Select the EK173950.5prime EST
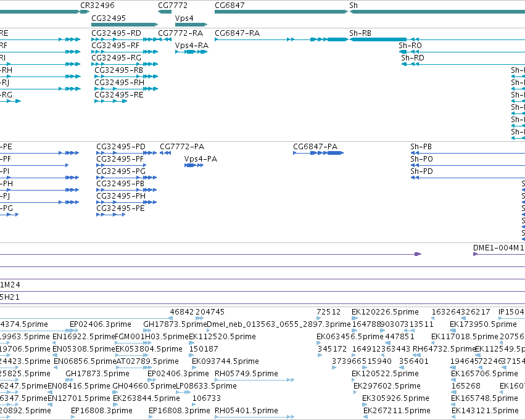Screen dimensions: 525x420 (483, 324)
